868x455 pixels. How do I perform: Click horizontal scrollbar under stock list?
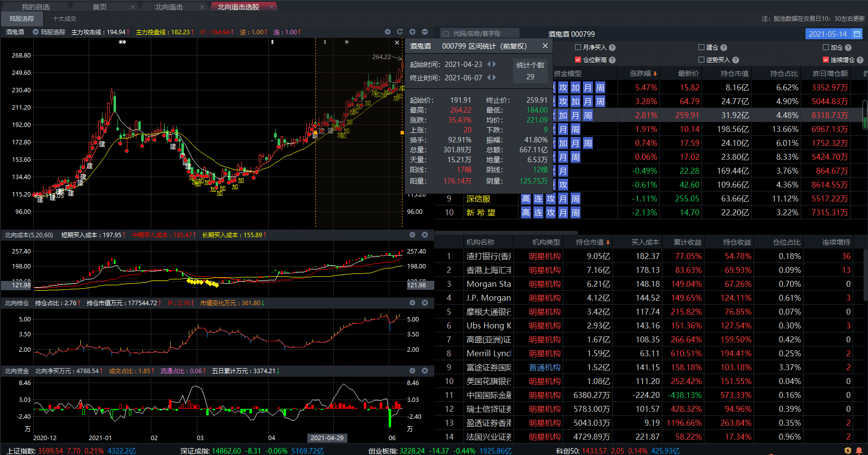pos(506,232)
